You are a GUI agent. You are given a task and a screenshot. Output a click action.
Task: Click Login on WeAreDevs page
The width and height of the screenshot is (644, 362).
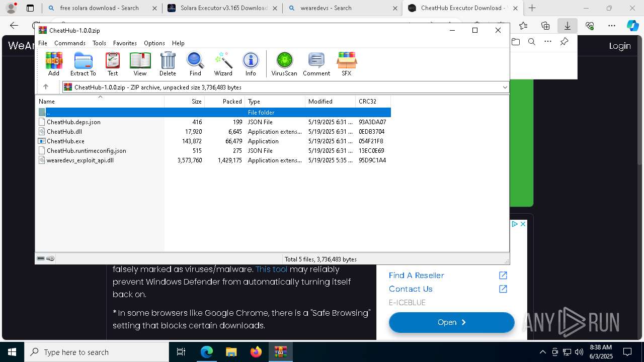(620, 46)
